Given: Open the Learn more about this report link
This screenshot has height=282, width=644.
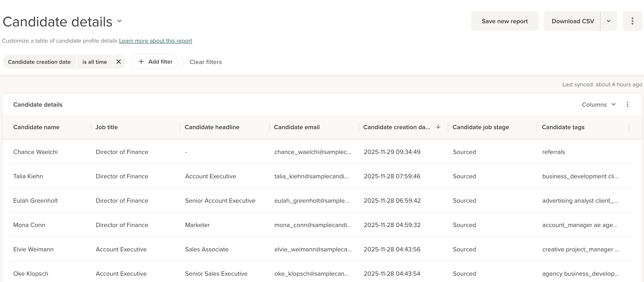Looking at the screenshot, I should (156, 41).
